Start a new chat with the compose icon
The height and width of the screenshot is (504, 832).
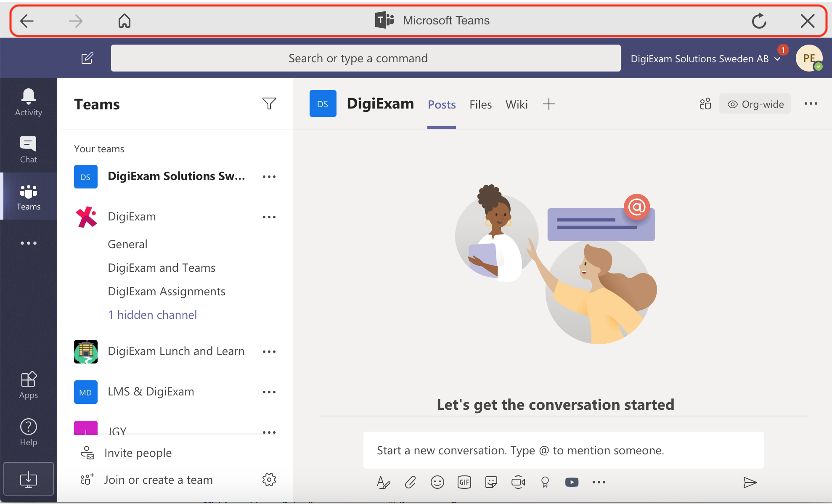87,58
